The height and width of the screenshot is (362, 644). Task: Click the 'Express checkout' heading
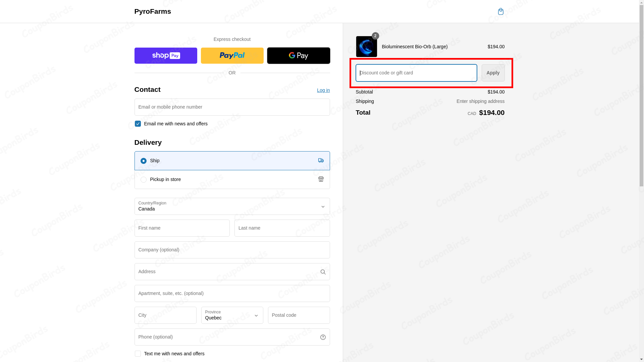[232, 39]
